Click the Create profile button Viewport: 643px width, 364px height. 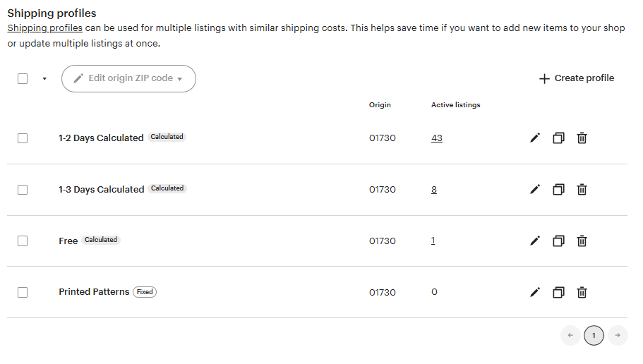[577, 78]
